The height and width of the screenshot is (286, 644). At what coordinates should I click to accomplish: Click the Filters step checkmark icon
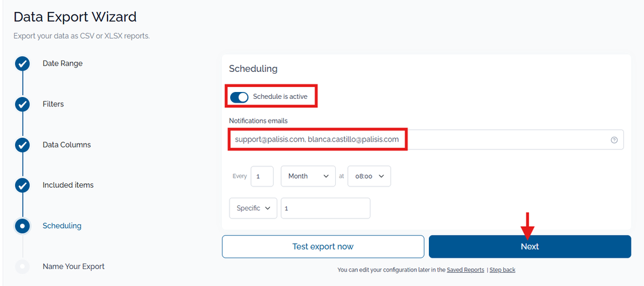point(23,105)
